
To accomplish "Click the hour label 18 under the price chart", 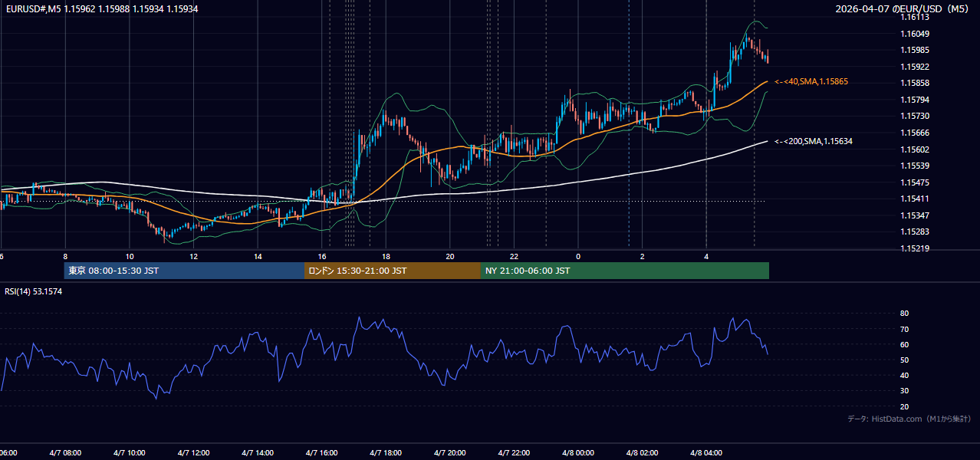I will [386, 256].
